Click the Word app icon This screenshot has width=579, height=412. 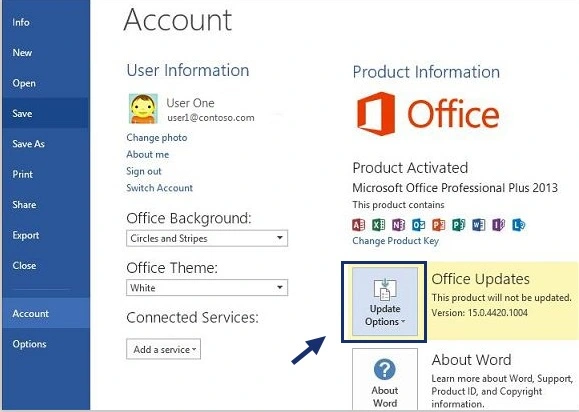(479, 224)
